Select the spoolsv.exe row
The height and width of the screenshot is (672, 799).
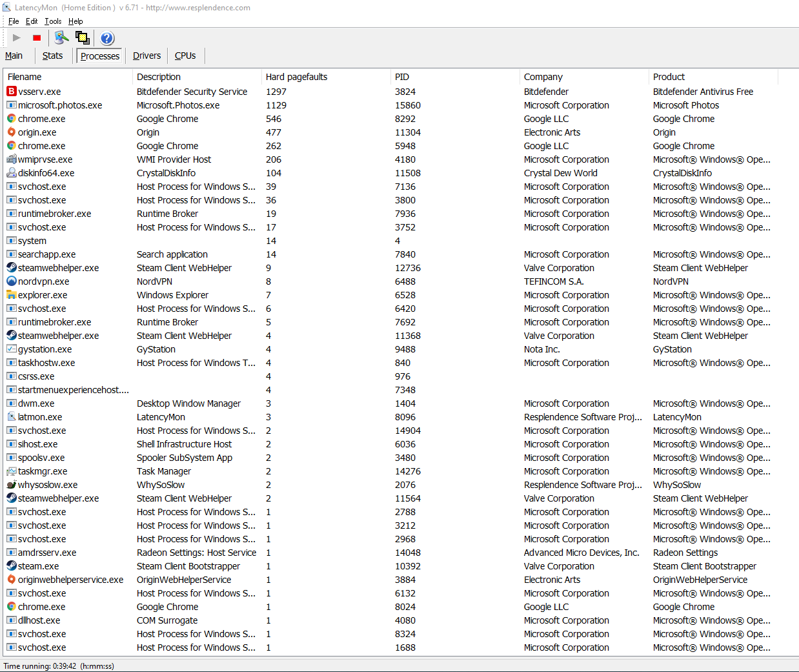point(400,458)
